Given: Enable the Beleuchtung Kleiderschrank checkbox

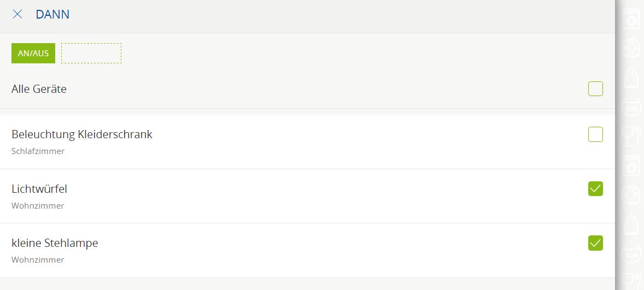Looking at the screenshot, I should click(x=595, y=134).
